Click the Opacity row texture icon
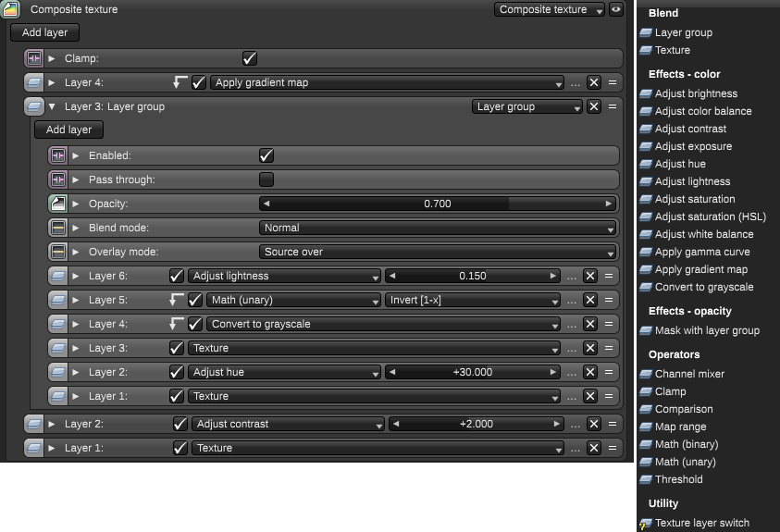 pyautogui.click(x=57, y=203)
